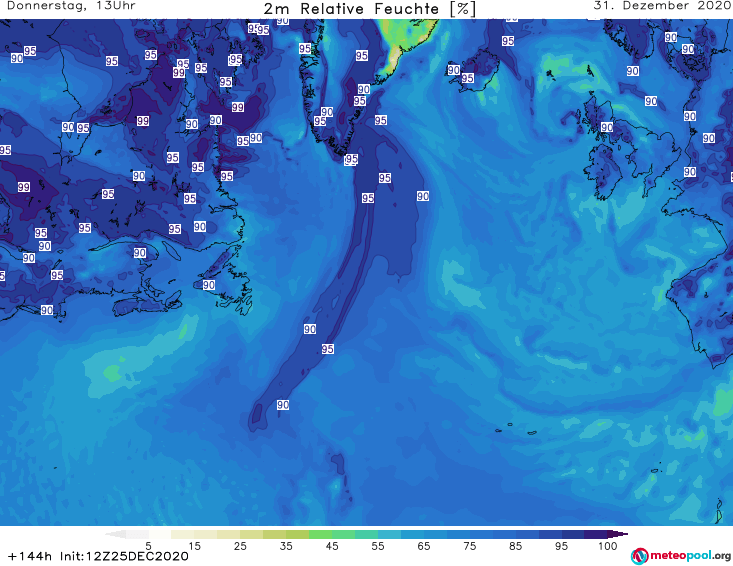Click the bright green color scale segment above 45
733x566 pixels.
click(320, 534)
